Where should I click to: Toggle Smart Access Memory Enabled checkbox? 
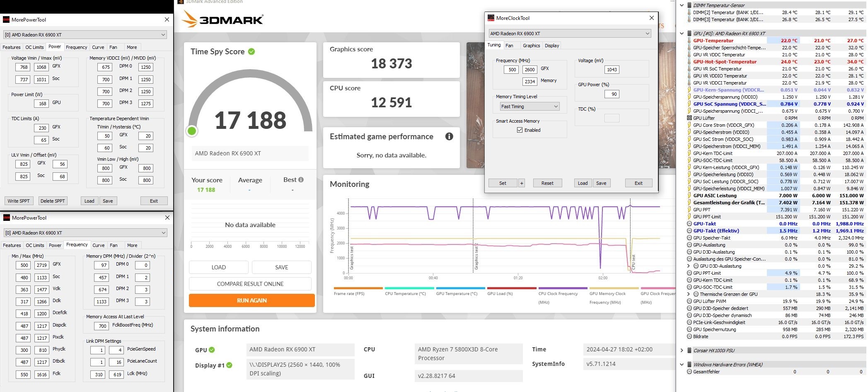(520, 130)
